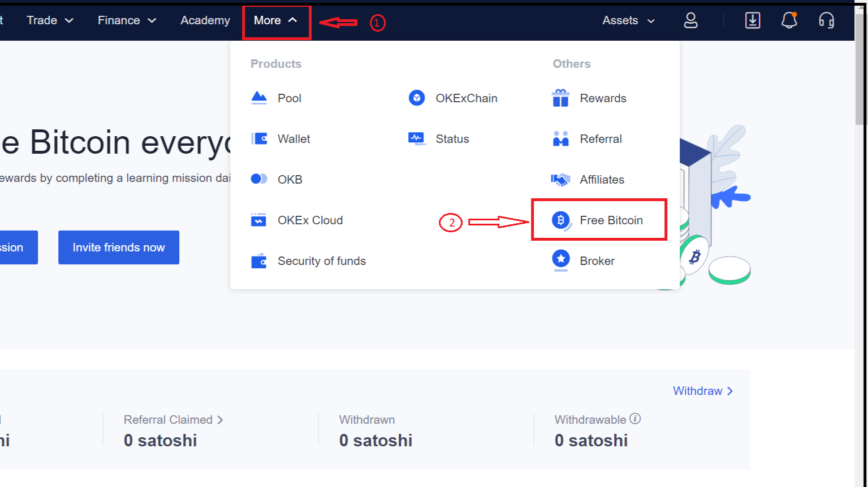Select the user profile icon

coord(690,20)
